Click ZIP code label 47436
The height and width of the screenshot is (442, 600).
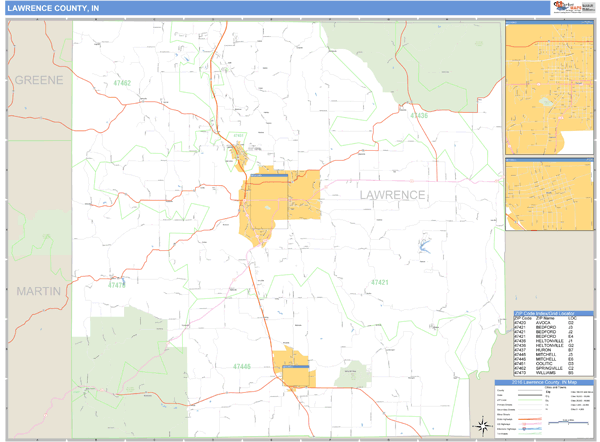pyautogui.click(x=419, y=116)
